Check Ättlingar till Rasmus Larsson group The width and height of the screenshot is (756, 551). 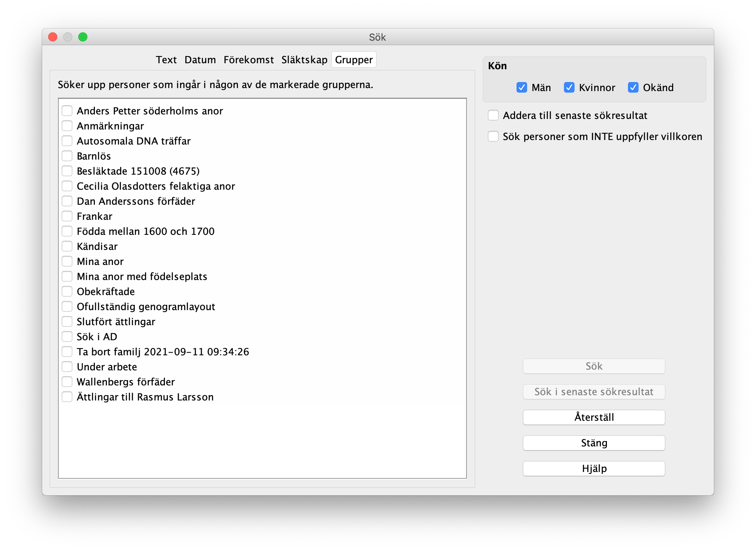[x=67, y=397]
